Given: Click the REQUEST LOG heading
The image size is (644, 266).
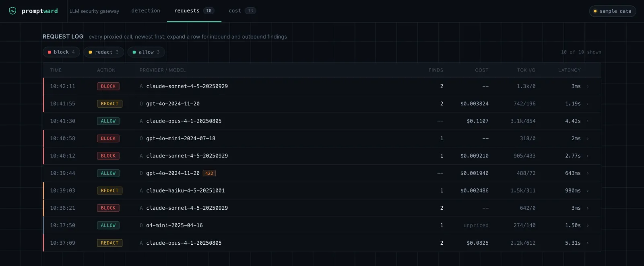Looking at the screenshot, I should tap(63, 37).
